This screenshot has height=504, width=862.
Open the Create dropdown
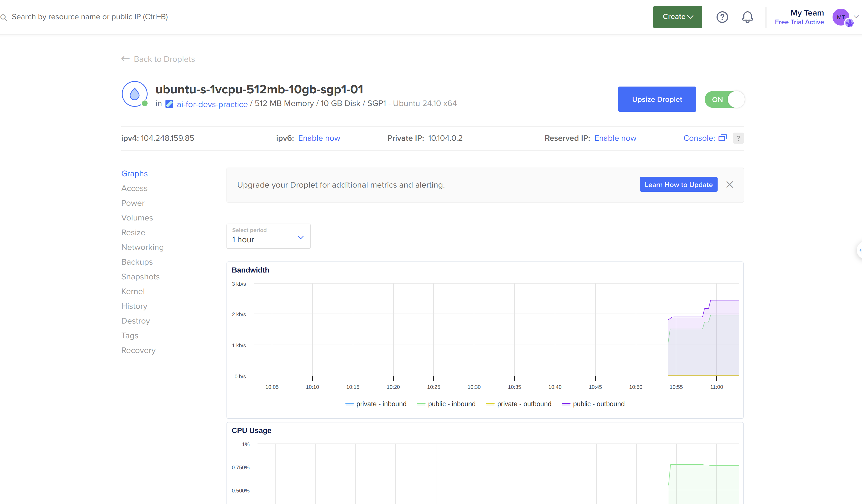[677, 17]
